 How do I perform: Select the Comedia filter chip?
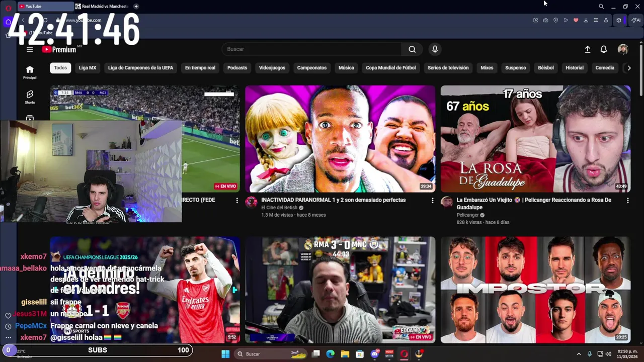pyautogui.click(x=605, y=68)
